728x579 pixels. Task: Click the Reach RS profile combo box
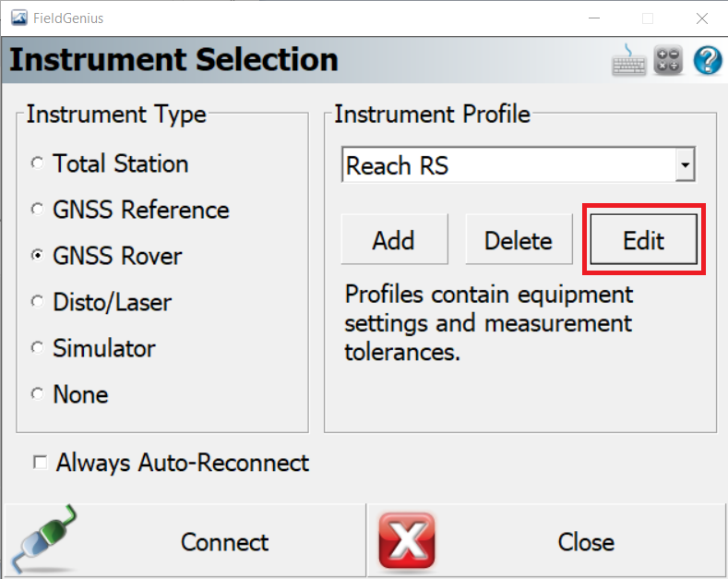pyautogui.click(x=519, y=165)
